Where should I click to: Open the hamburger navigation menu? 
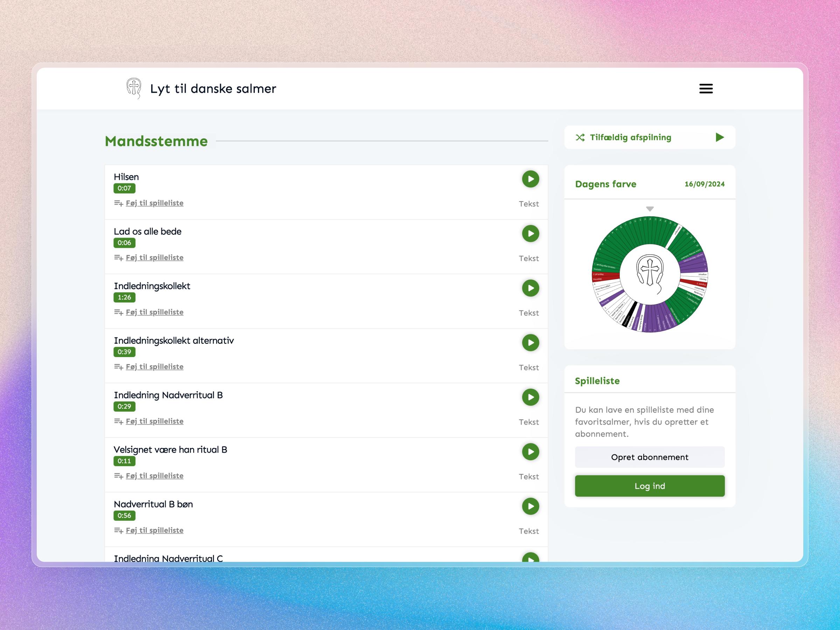click(706, 88)
